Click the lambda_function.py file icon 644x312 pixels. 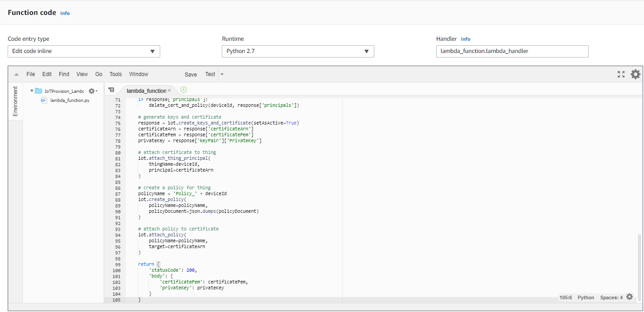[44, 100]
